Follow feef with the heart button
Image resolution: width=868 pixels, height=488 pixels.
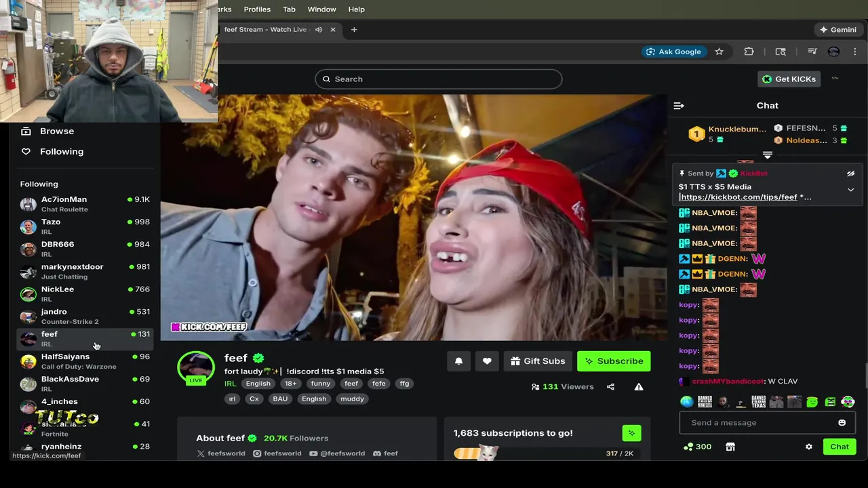[x=487, y=361]
